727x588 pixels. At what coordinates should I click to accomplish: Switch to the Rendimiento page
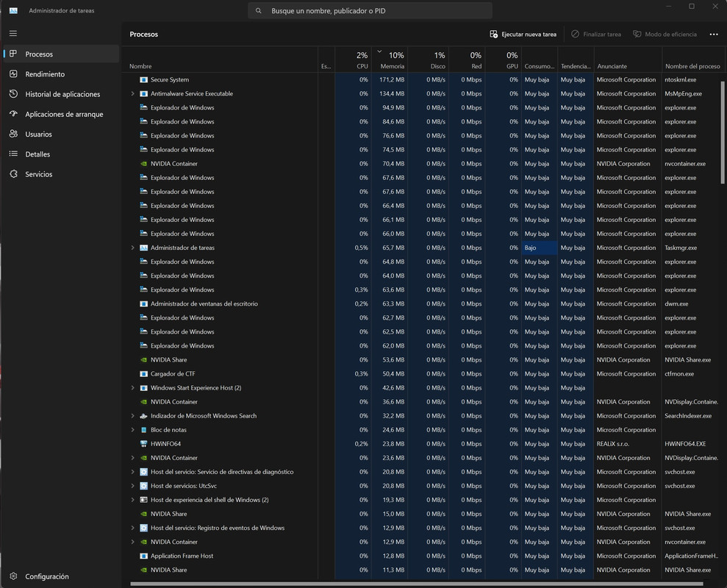tap(61, 73)
